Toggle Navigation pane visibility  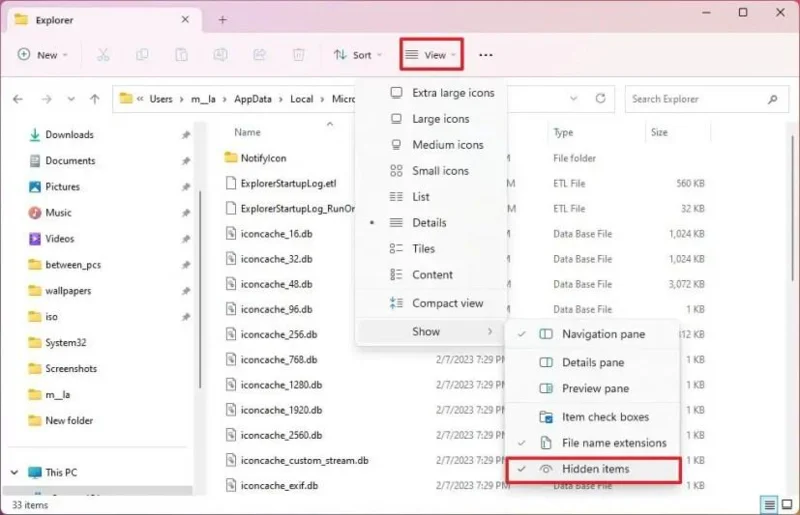coord(593,334)
